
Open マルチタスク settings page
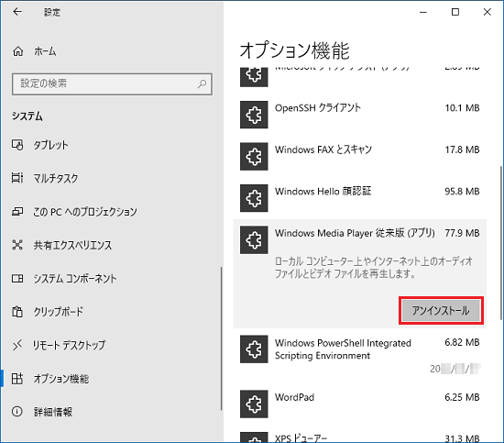point(111,178)
